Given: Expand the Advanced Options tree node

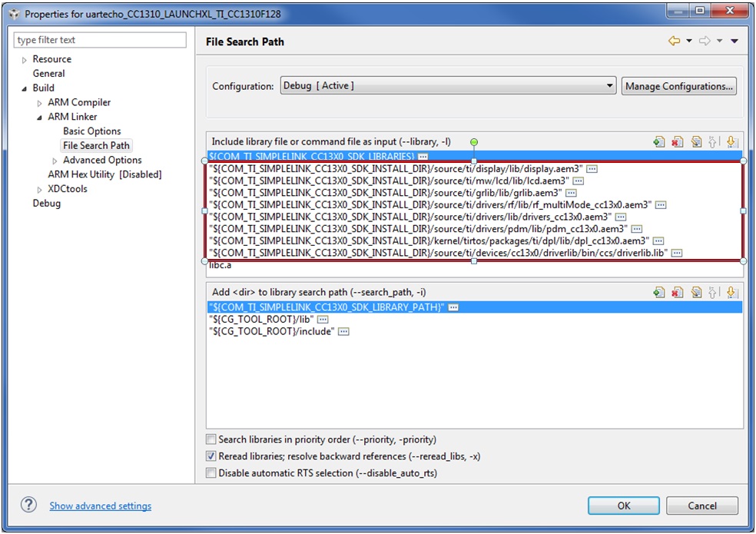Looking at the screenshot, I should coord(55,161).
